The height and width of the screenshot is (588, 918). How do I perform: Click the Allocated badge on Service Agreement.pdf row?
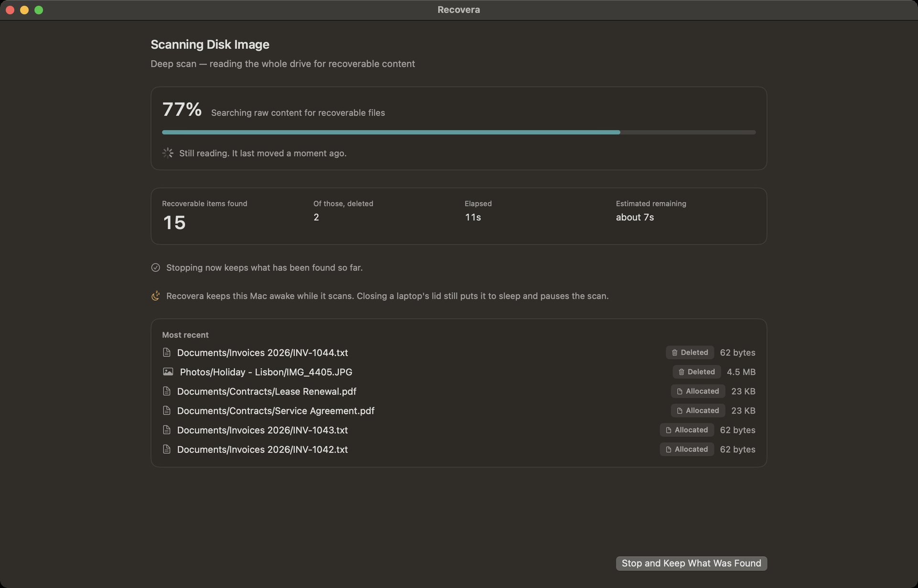[x=698, y=410]
